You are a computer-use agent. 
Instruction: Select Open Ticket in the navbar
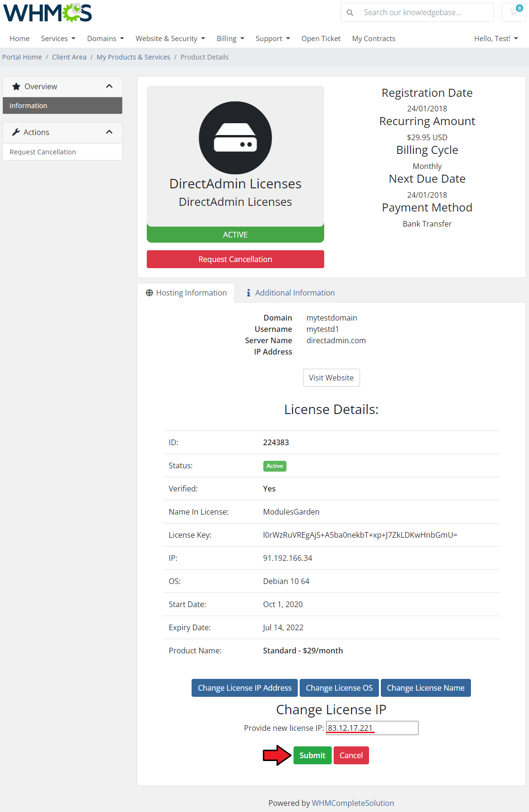321,39
